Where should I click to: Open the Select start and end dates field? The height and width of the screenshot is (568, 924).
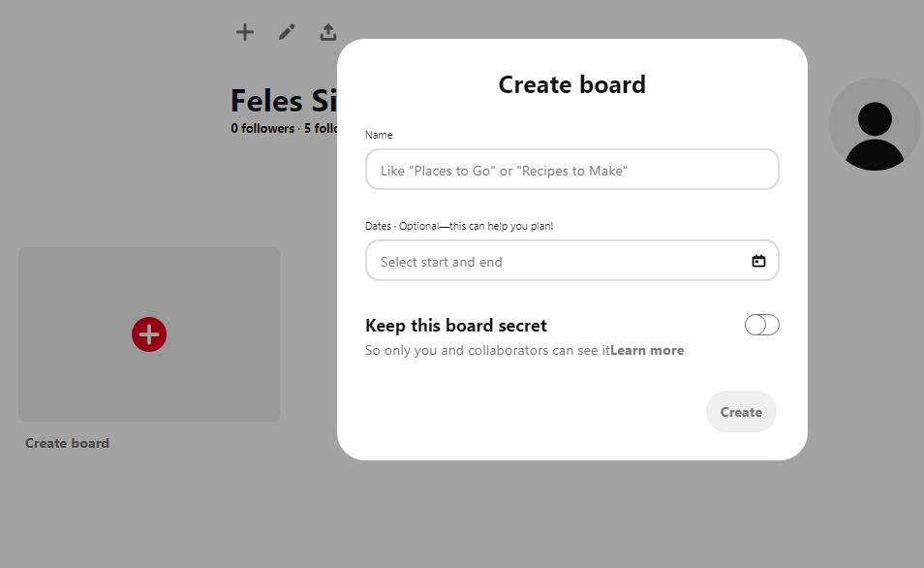click(572, 260)
